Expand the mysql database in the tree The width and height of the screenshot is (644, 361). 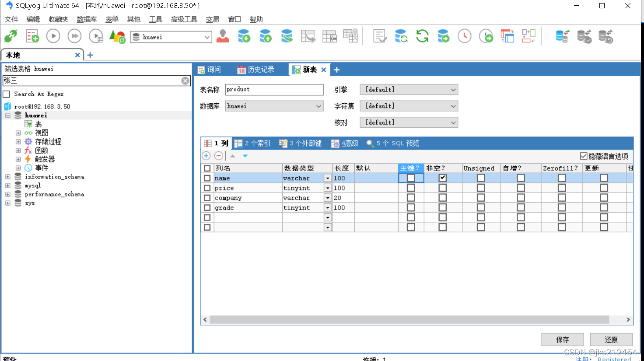click(x=7, y=185)
